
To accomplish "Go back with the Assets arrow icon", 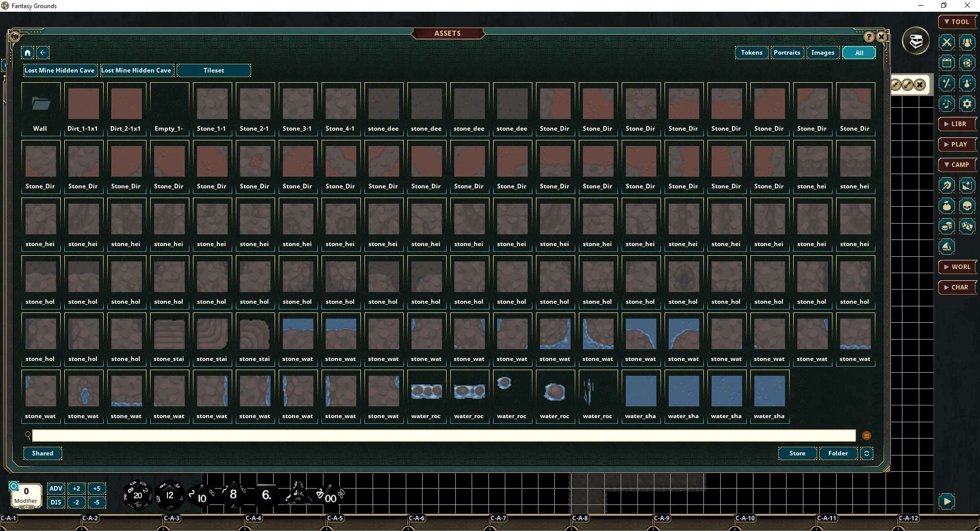I will [43, 53].
